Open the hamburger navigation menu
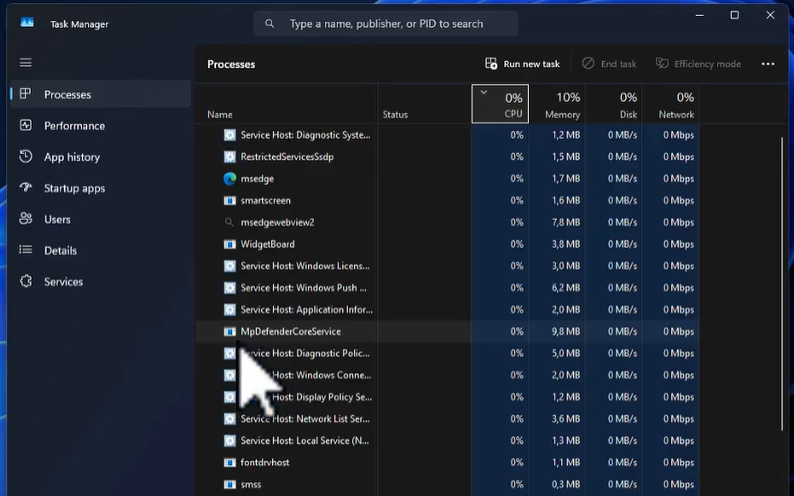This screenshot has width=794, height=496. click(25, 63)
